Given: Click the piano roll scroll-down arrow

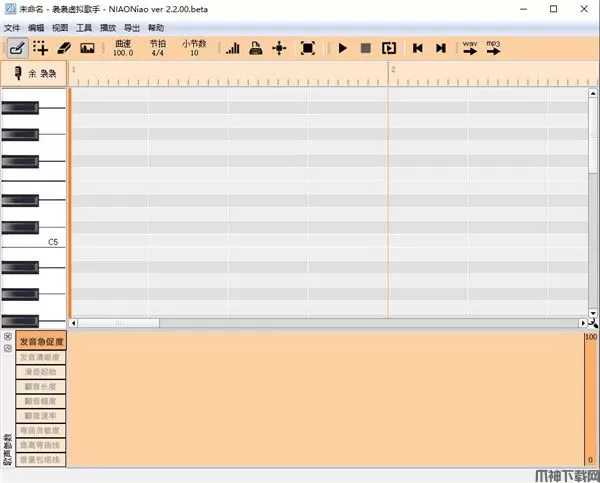Looking at the screenshot, I should tap(593, 313).
